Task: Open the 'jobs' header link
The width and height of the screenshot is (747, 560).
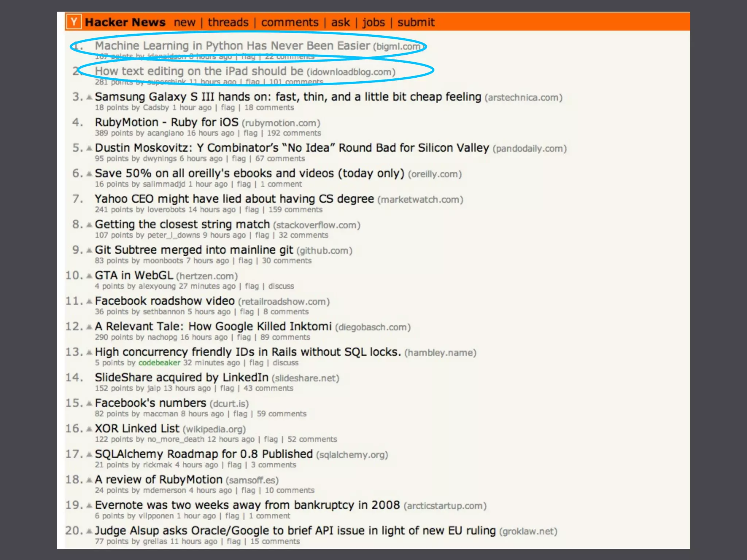Action: [x=373, y=23]
